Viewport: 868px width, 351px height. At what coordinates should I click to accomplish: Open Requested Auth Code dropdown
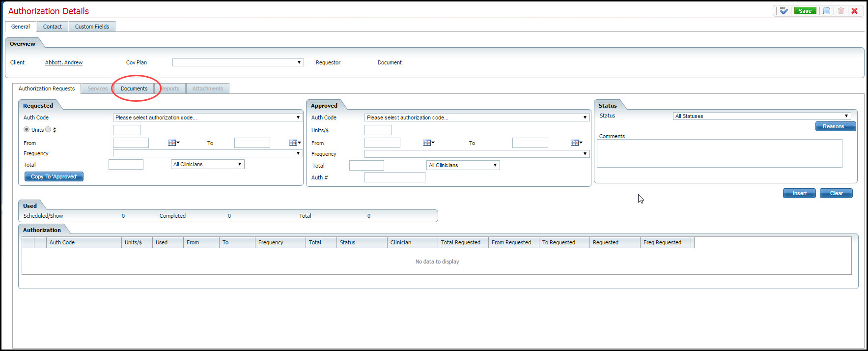(207, 117)
